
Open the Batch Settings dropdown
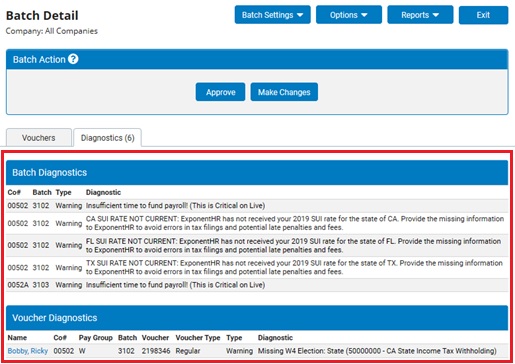coord(272,15)
